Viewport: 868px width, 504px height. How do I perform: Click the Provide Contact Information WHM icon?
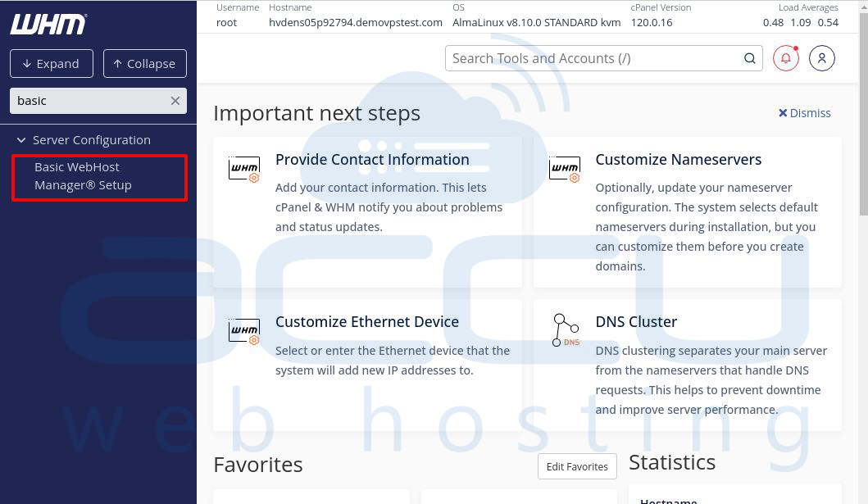tap(244, 169)
